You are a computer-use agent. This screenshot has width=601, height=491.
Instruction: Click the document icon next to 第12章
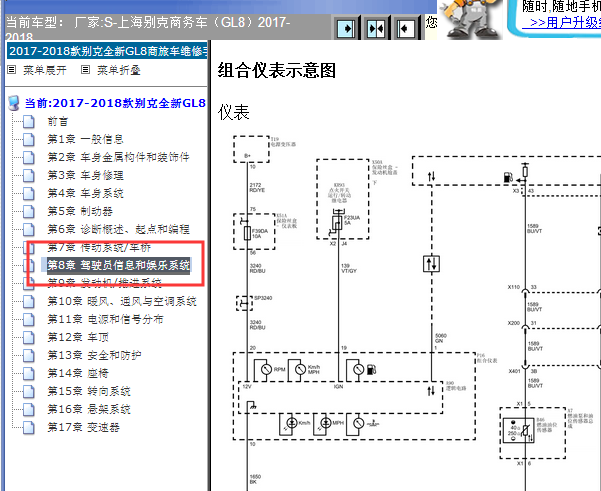click(x=29, y=338)
